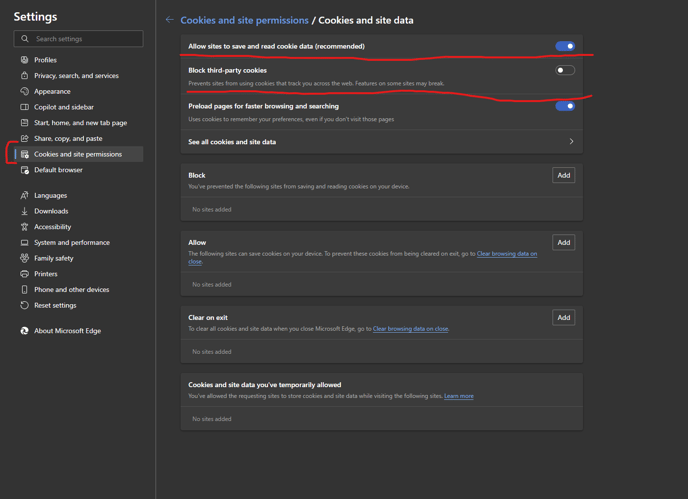Click Cookies and site permissions breadcrumb link

pyautogui.click(x=244, y=20)
